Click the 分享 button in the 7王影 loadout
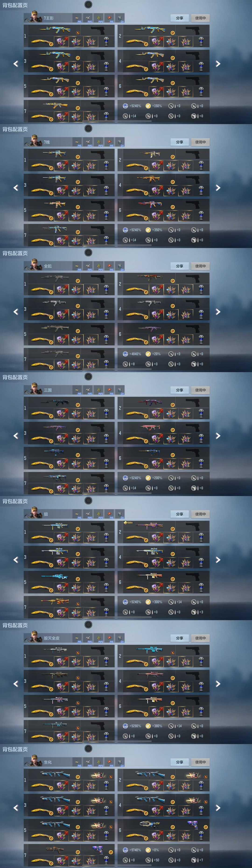This screenshot has height=868, width=252. [180, 18]
